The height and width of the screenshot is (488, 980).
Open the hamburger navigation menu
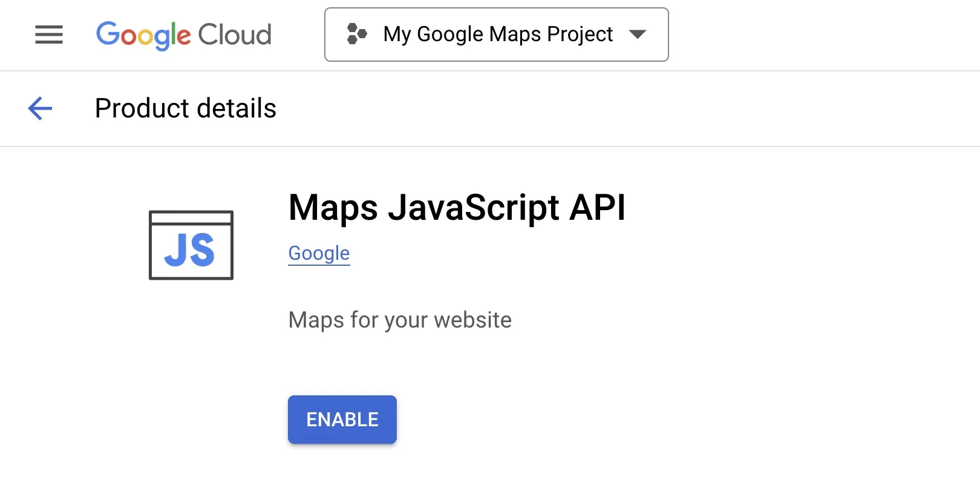(x=49, y=35)
